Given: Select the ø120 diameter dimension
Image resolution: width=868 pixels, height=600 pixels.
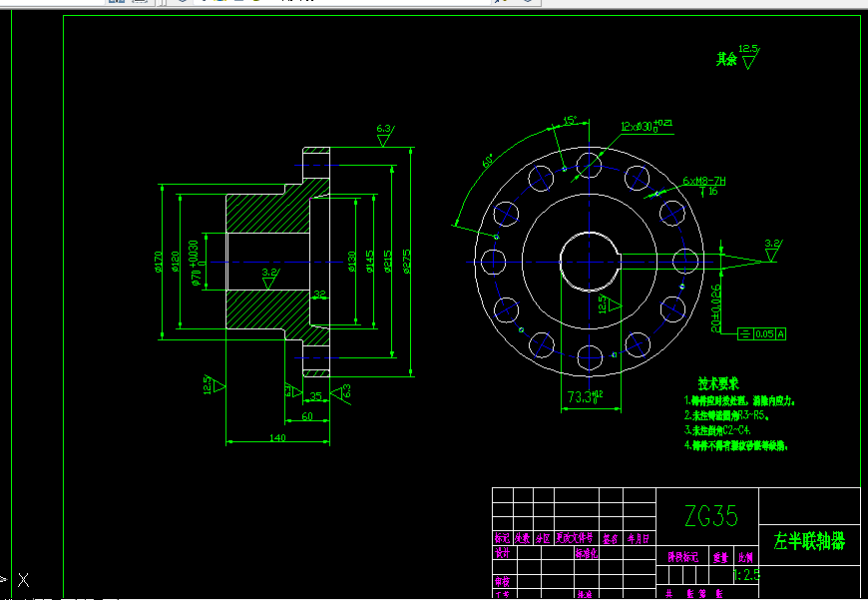Looking at the screenshot, I should 175,262.
